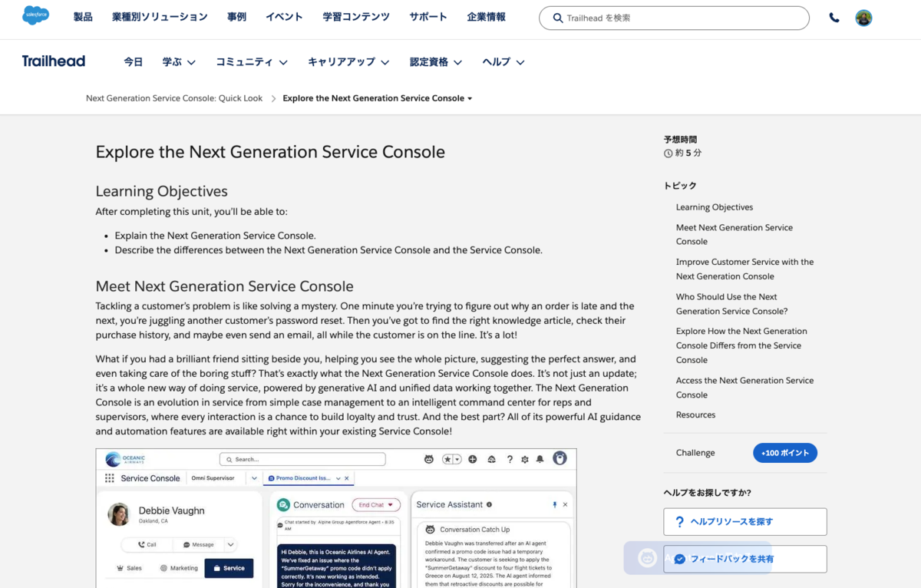Jump to Explore How the Console Differs topic
The height and width of the screenshot is (588, 921).
click(x=741, y=345)
